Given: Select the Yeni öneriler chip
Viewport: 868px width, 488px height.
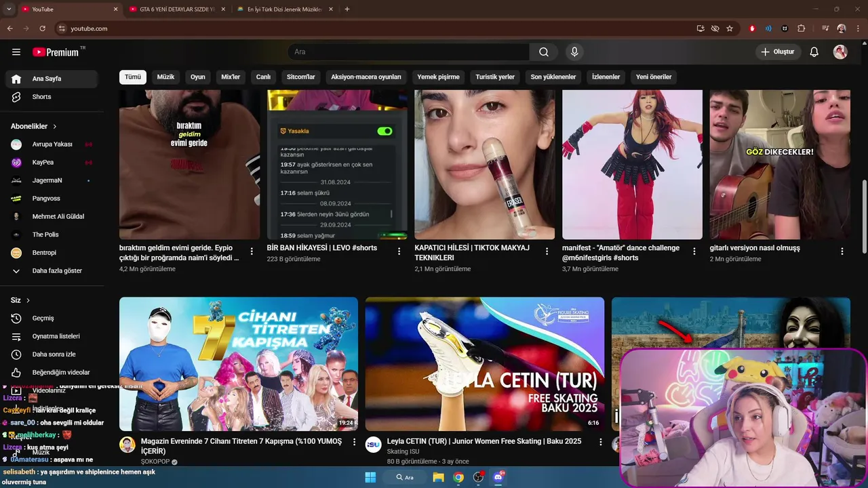Looking at the screenshot, I should pos(654,77).
